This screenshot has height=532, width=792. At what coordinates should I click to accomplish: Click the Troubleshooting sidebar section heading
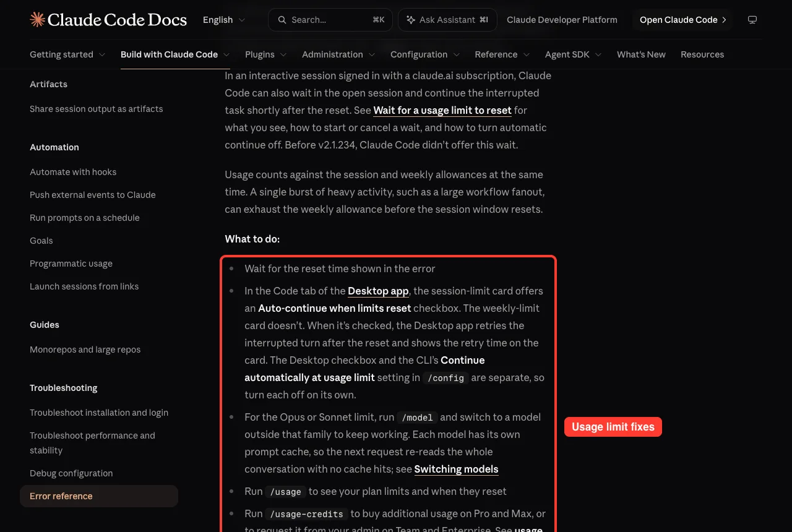click(64, 388)
